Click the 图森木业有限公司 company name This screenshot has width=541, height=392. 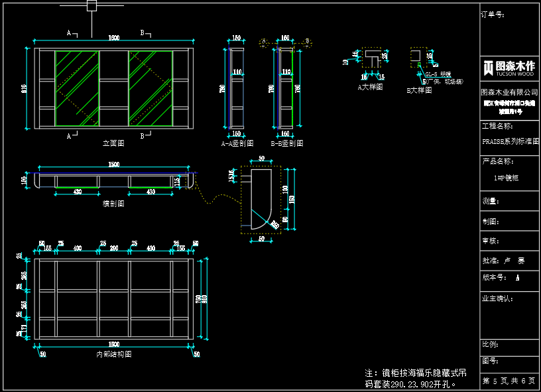click(509, 92)
